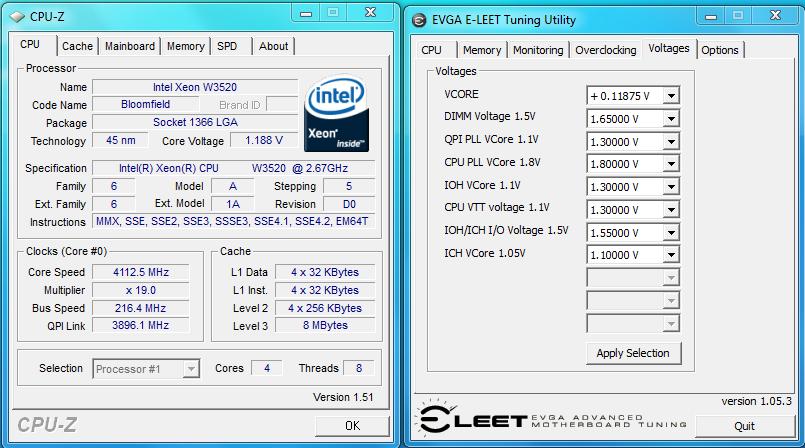Open the Cache tab in CPU-Z
805x448 pixels.
tap(78, 46)
